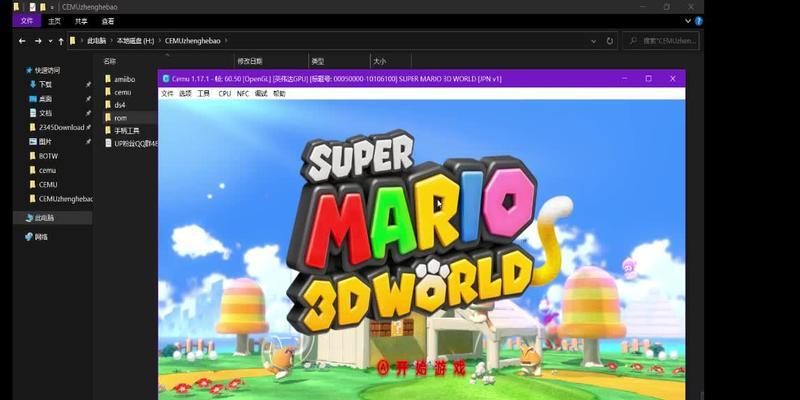Screen dimensions: 800x400
Task: Open Cemu 调试 menu
Action: click(261, 94)
